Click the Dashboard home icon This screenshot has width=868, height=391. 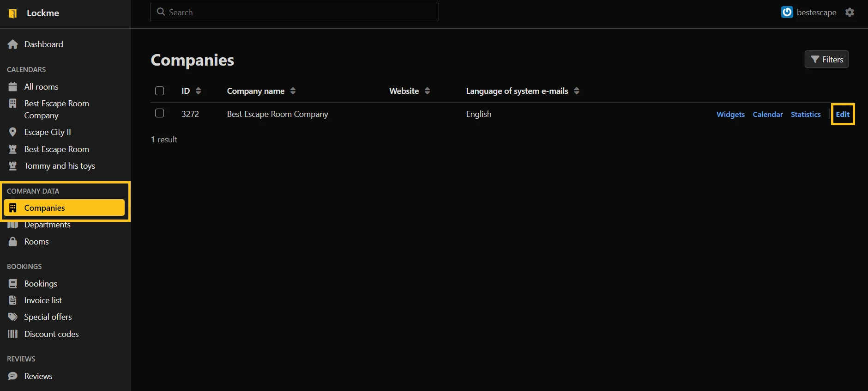(13, 44)
